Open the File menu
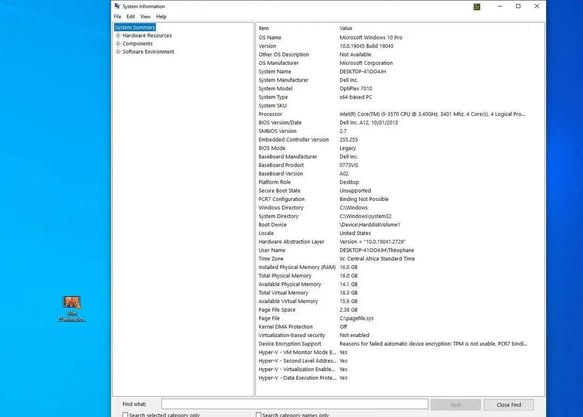 [x=117, y=17]
